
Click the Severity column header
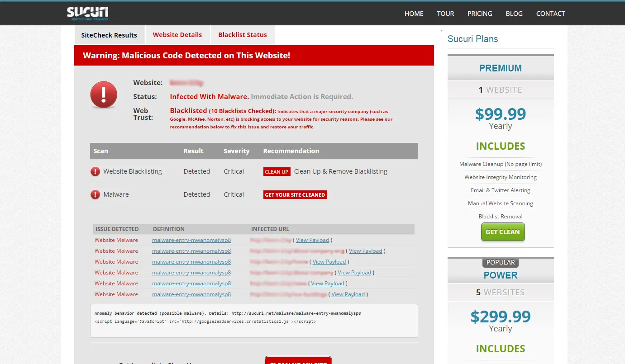[x=237, y=151]
